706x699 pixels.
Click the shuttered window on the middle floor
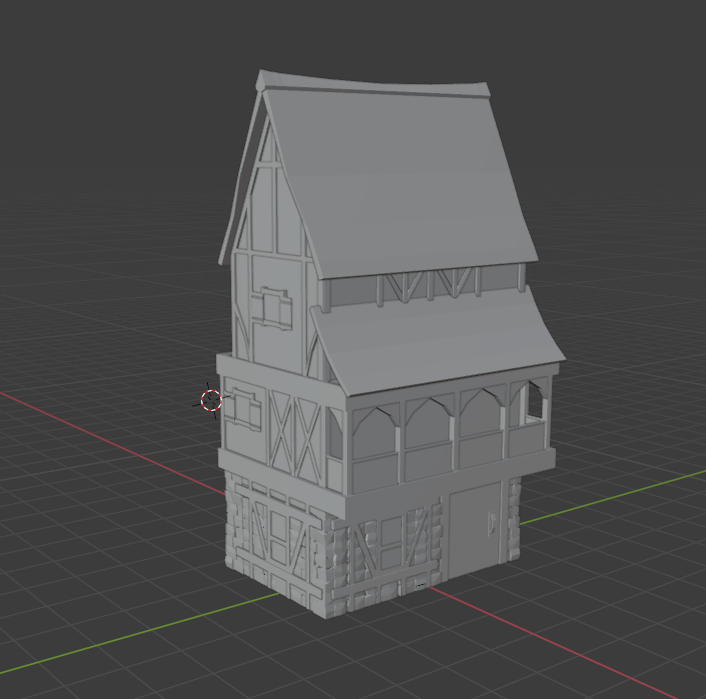coord(244,409)
